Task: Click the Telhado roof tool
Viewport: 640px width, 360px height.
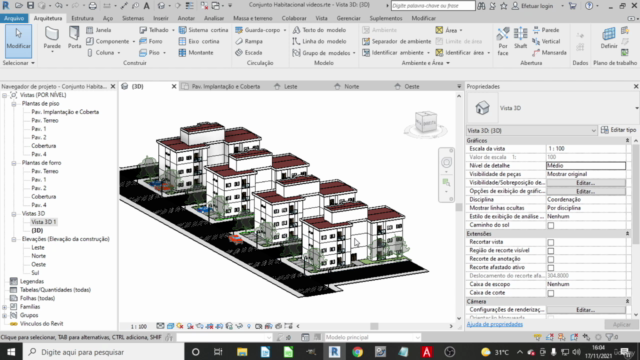Action: coord(154,30)
